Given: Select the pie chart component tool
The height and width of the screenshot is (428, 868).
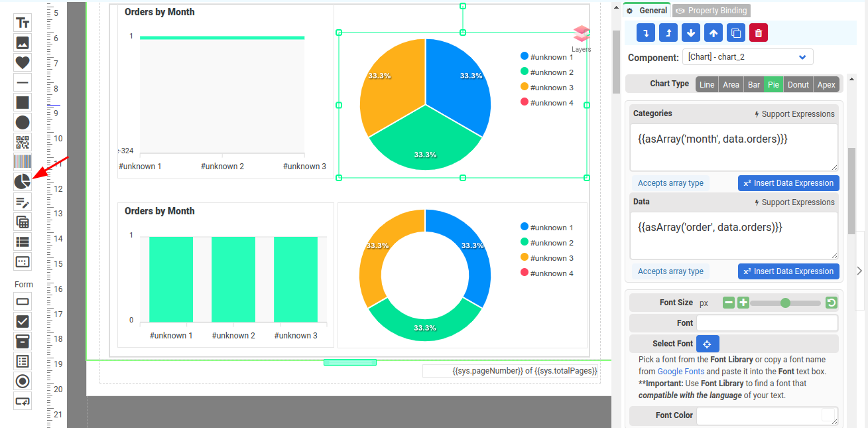Looking at the screenshot, I should click(x=23, y=182).
